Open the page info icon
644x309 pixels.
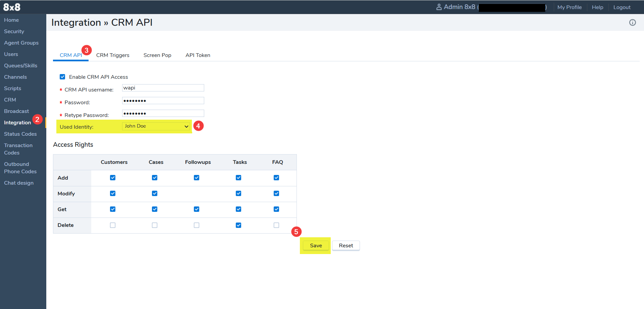click(632, 22)
